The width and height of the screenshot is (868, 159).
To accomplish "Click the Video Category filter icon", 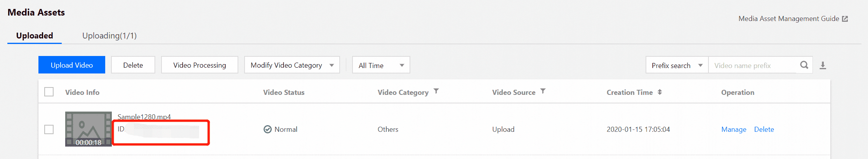I will (436, 91).
